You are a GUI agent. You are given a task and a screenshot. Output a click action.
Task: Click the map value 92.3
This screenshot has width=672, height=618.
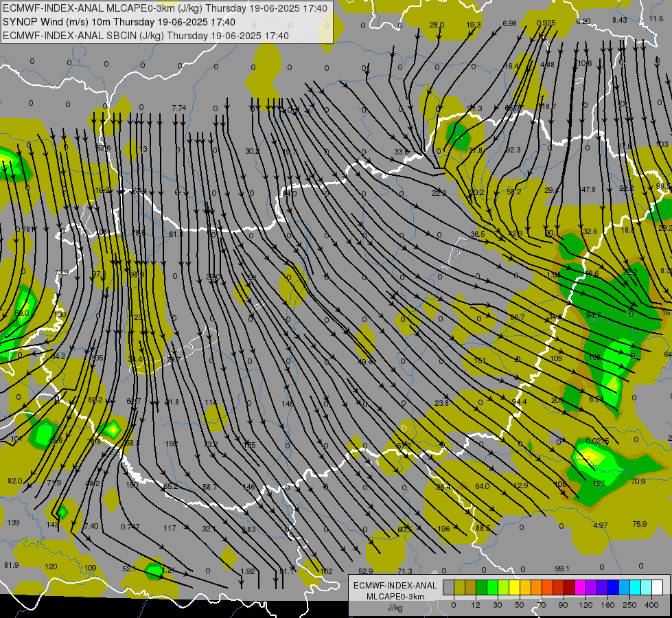click(x=513, y=150)
